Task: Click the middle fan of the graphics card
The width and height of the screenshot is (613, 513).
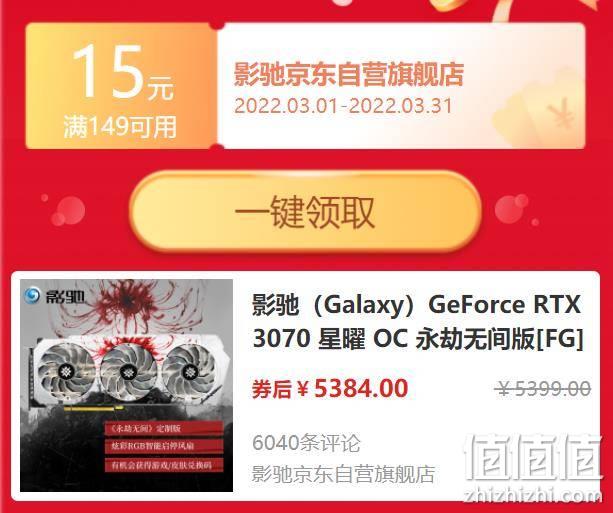Action: (129, 371)
